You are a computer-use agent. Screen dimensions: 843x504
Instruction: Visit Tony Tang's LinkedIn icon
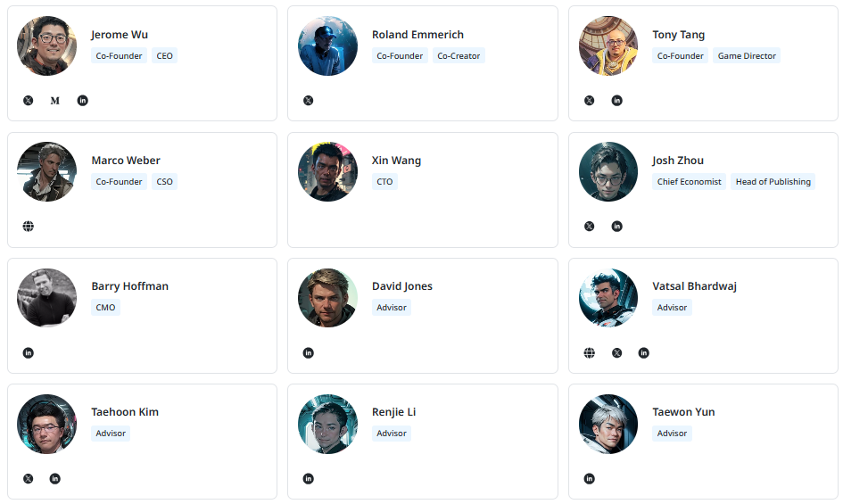click(x=616, y=101)
